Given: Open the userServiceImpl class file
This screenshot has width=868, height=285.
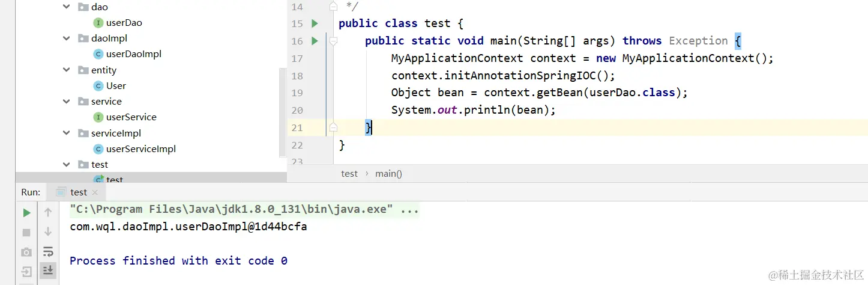Looking at the screenshot, I should coord(140,149).
